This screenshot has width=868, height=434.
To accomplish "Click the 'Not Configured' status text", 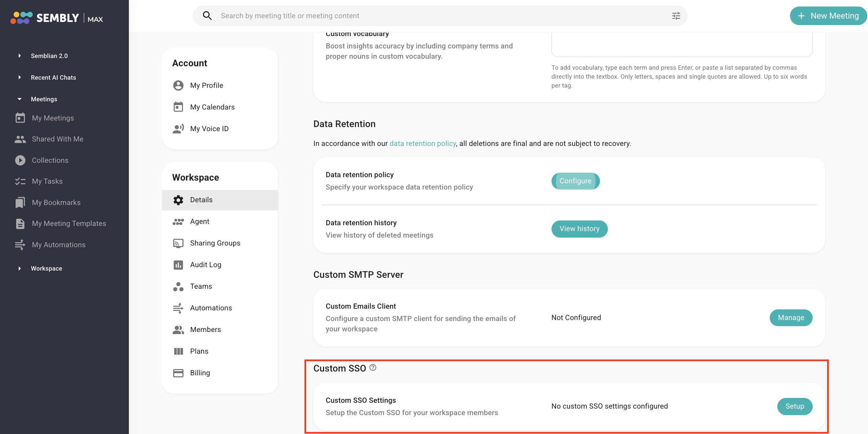I will coord(576,318).
